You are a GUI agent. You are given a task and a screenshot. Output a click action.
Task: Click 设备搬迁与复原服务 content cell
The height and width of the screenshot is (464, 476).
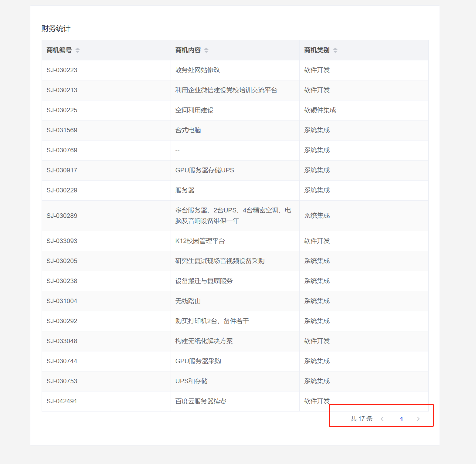click(x=235, y=281)
